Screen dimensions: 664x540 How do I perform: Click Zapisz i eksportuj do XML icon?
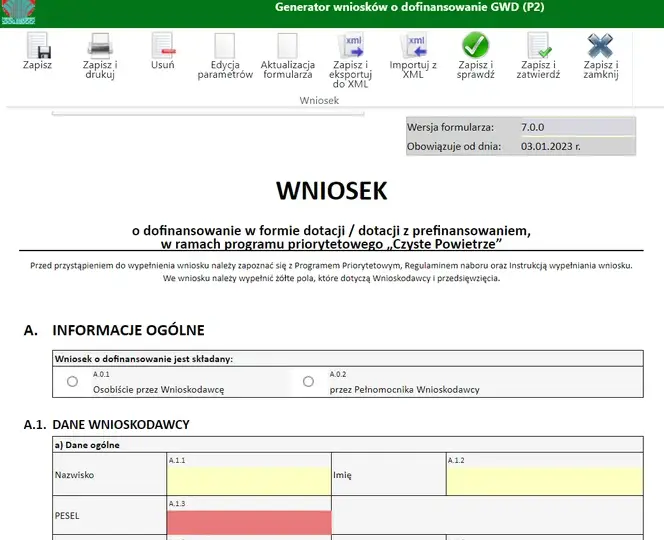(x=351, y=46)
